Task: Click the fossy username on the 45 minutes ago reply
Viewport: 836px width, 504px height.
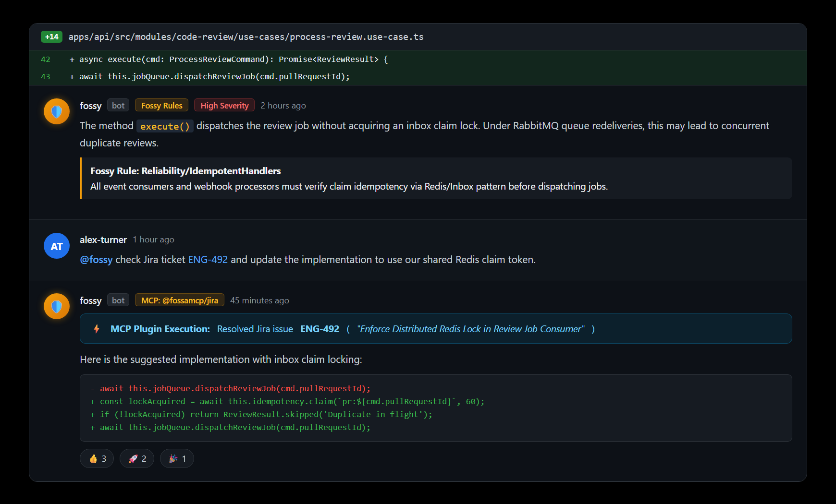Action: coord(91,300)
